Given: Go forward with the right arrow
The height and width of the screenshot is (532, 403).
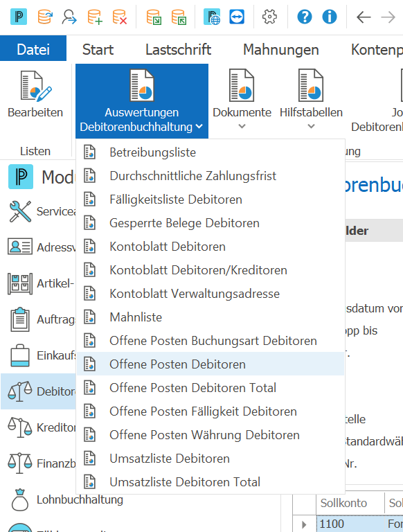Looking at the screenshot, I should pyautogui.click(x=388, y=17).
